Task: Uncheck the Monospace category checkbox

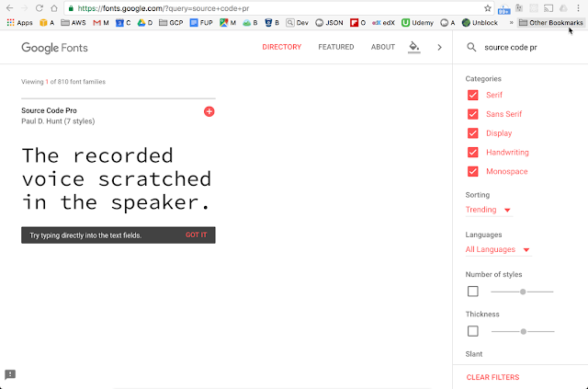Action: 472,171
